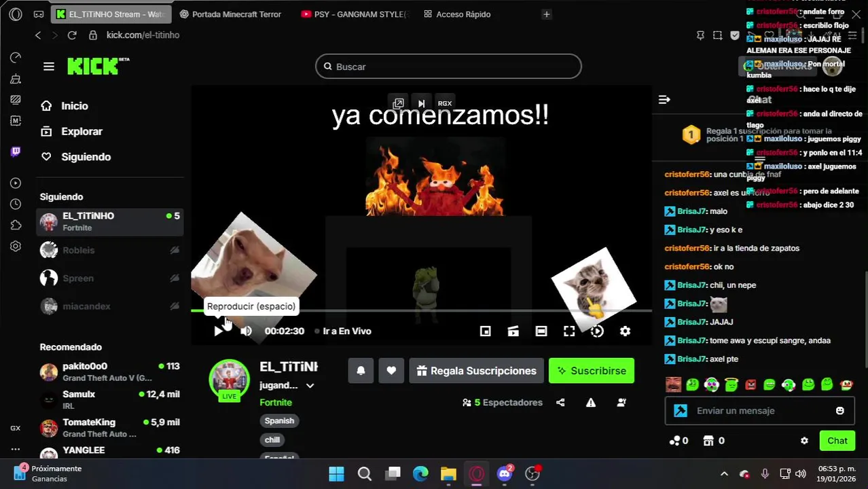Screen dimensions: 868x489
Task: Click the green Suscribirse button
Action: (592, 371)
